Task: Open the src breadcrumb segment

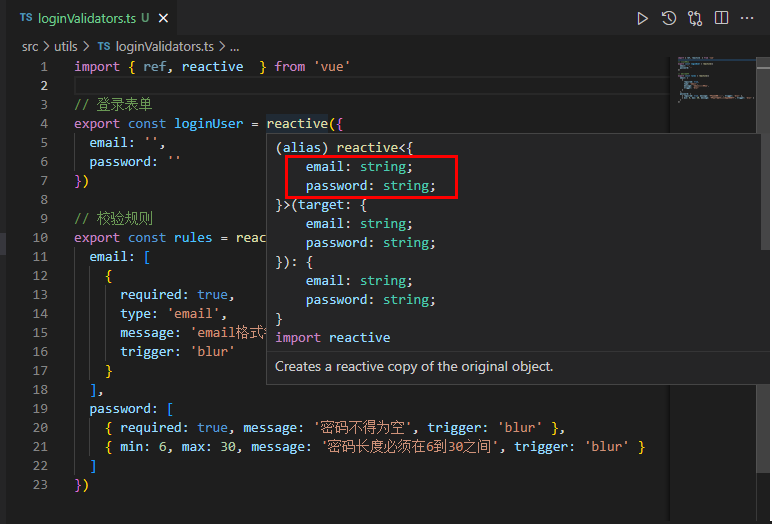Action: 30,46
